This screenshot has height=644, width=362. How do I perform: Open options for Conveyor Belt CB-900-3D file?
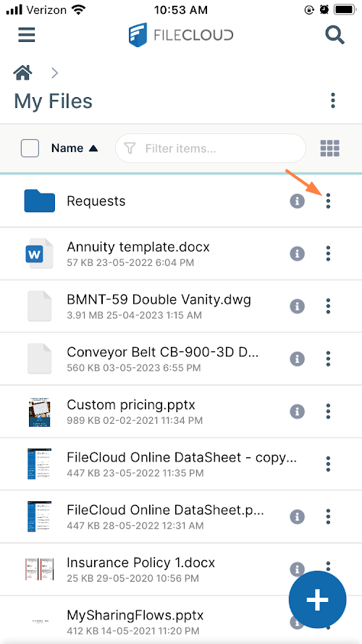328,359
